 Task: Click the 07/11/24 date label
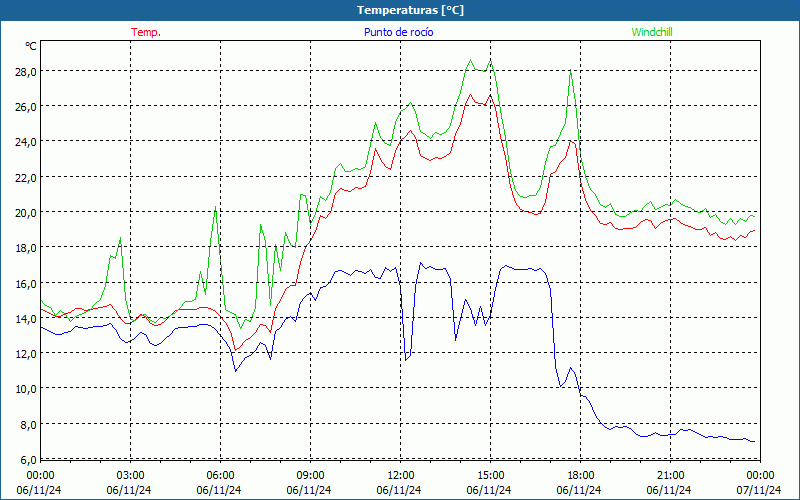(759, 490)
